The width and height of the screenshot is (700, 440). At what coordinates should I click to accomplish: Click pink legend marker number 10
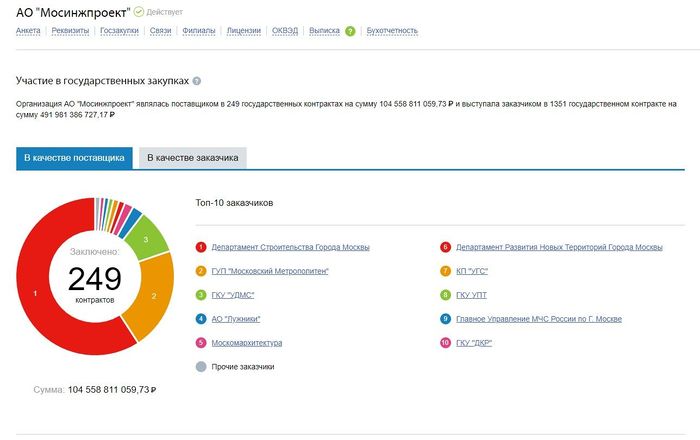point(446,343)
